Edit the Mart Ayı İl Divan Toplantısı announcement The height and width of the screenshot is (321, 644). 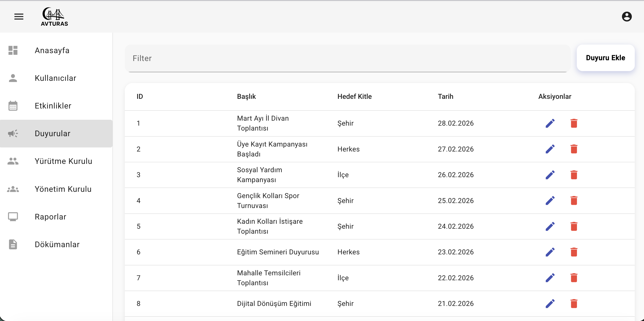(x=550, y=123)
